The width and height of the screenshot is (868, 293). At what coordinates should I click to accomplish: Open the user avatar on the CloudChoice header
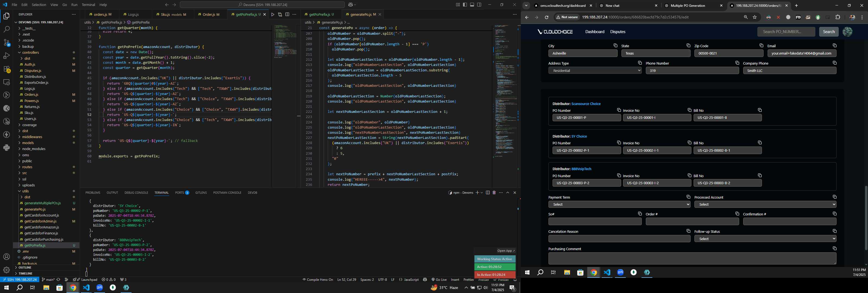[847, 32]
